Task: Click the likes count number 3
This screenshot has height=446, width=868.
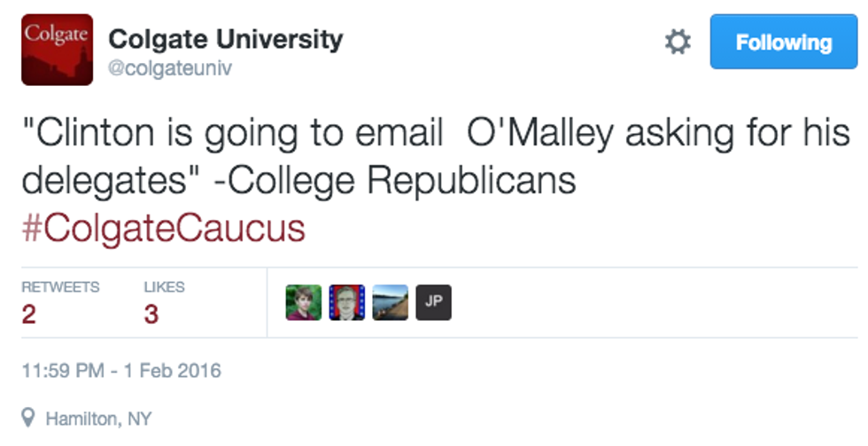Action: coord(151,314)
